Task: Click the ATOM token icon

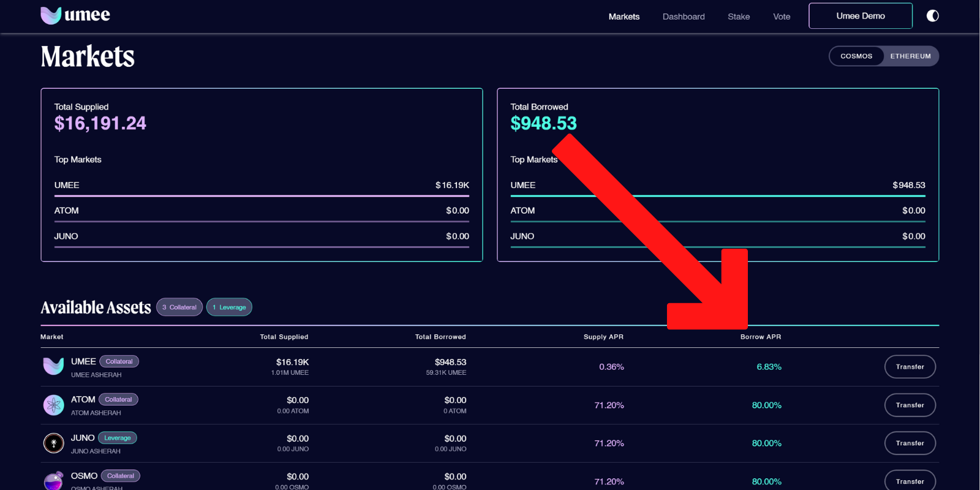Action: tap(53, 405)
